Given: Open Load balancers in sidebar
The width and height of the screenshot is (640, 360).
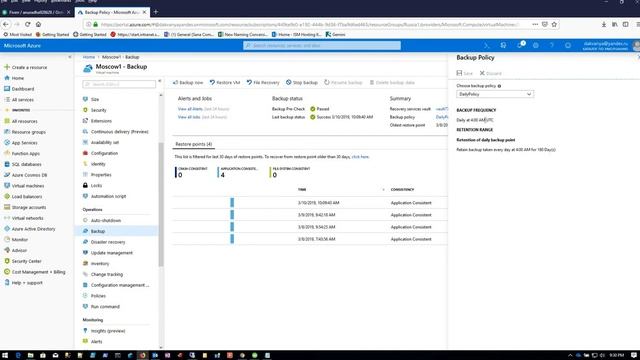Looking at the screenshot, I should (x=23, y=196).
